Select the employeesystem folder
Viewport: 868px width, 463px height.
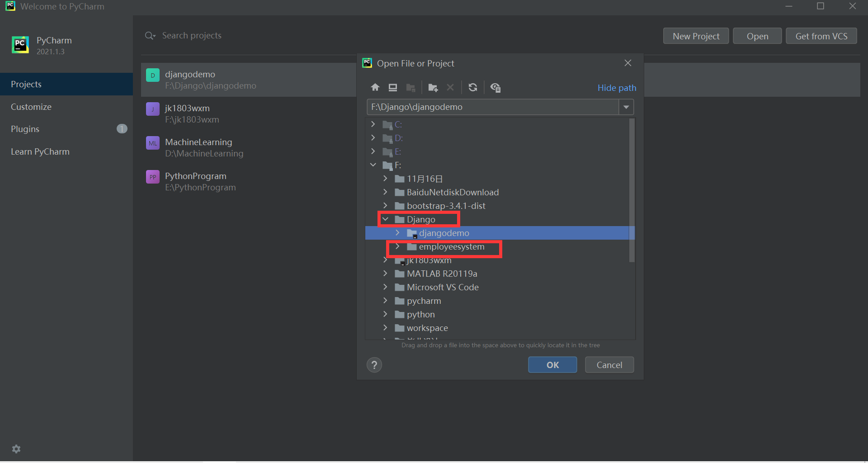click(451, 246)
